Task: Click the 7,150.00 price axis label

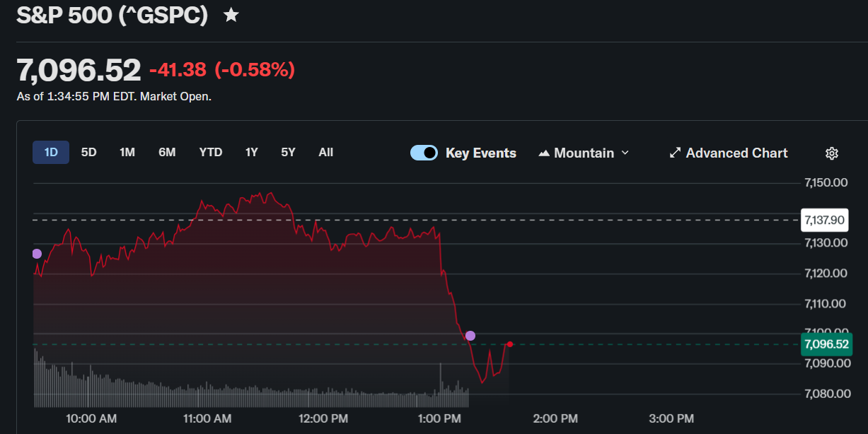Action: click(x=826, y=182)
